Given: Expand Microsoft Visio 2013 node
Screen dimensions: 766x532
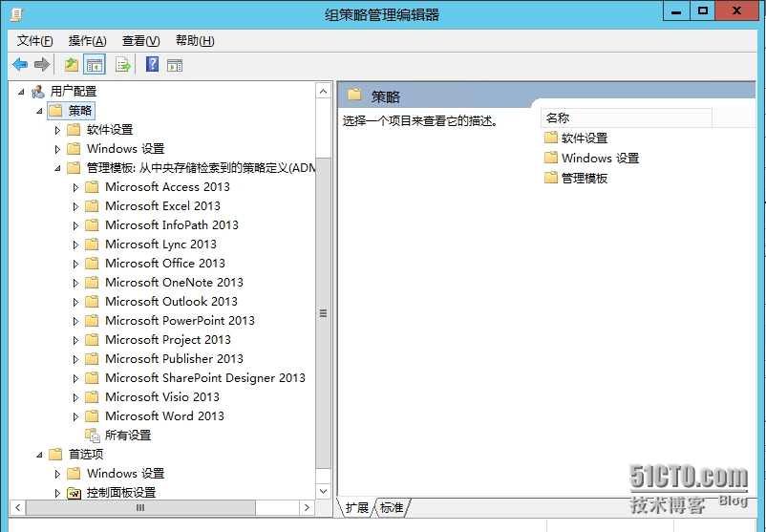Looking at the screenshot, I should pos(75,397).
